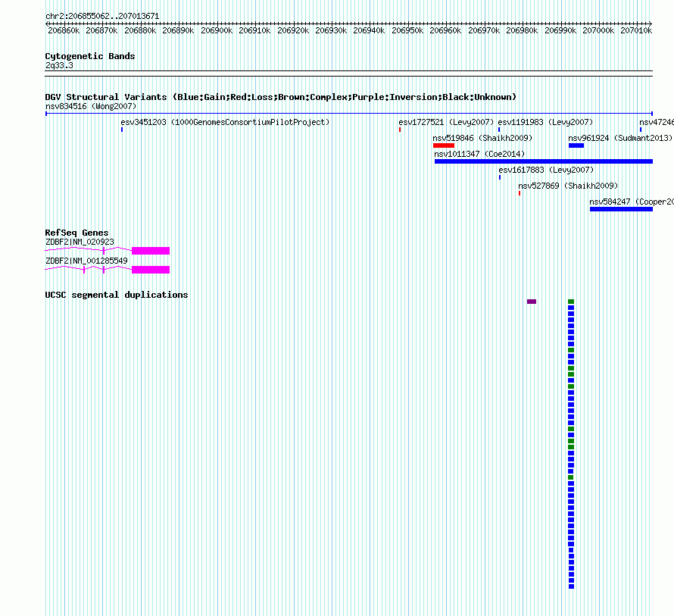Viewport: 674px width, 616px height.
Task: Click the 206950k ruler tick label
Action: (407, 30)
